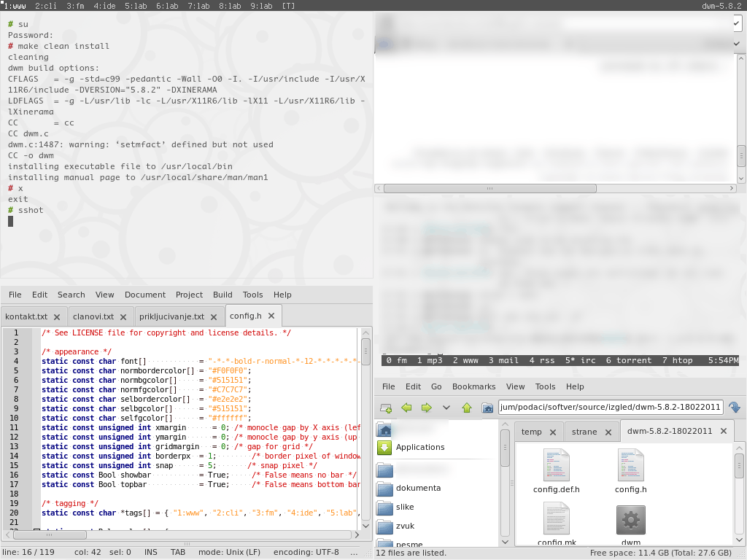
Task: Open a new tab with the leftmost toolbar icon
Action: [x=384, y=408]
